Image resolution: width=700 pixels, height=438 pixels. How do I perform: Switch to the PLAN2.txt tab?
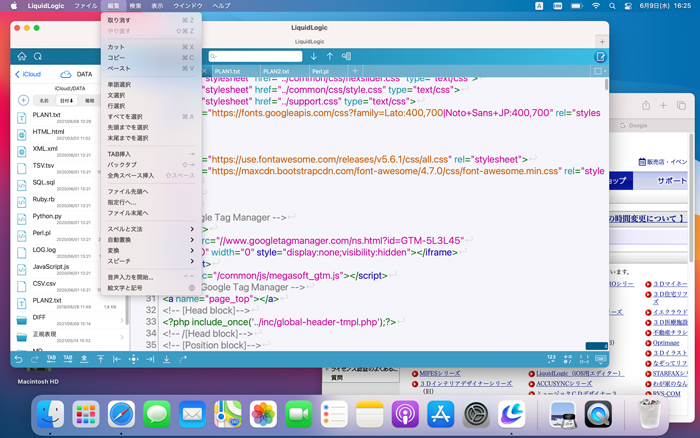(275, 72)
